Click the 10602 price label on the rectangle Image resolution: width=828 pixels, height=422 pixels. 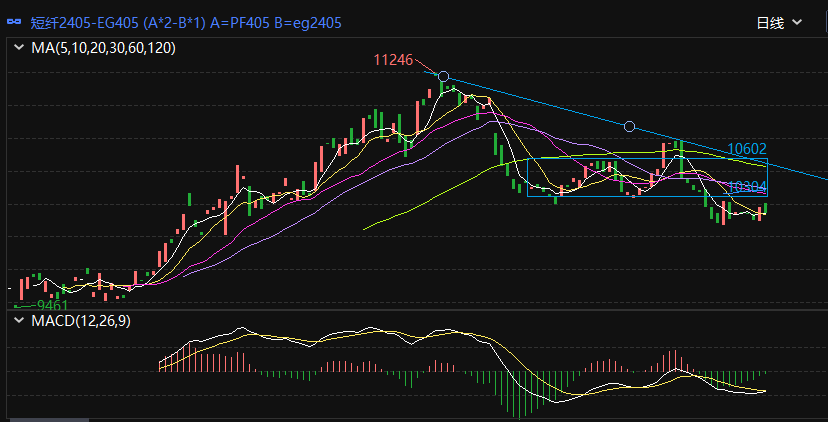[746, 149]
